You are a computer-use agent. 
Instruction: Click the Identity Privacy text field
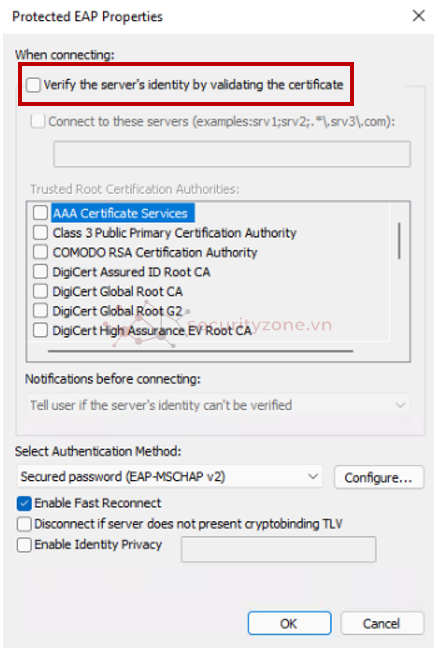point(278,549)
